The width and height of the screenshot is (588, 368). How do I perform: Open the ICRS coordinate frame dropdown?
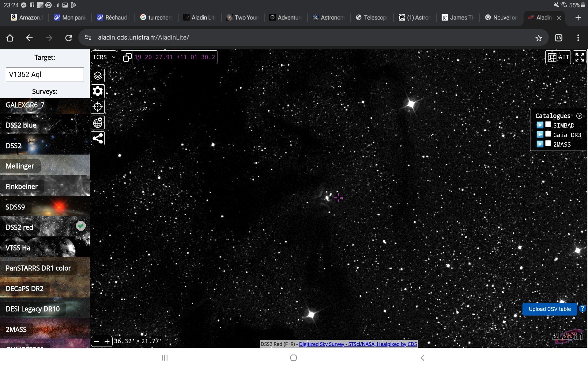[104, 57]
